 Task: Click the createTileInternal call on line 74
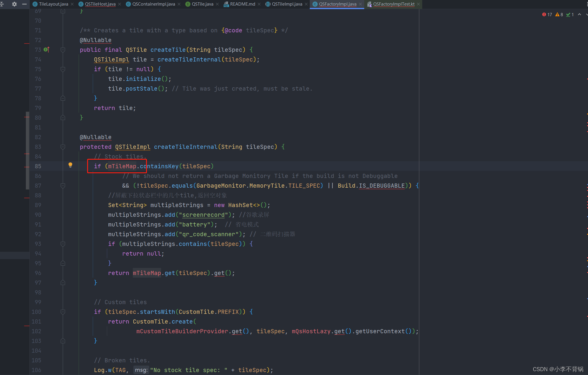189,59
